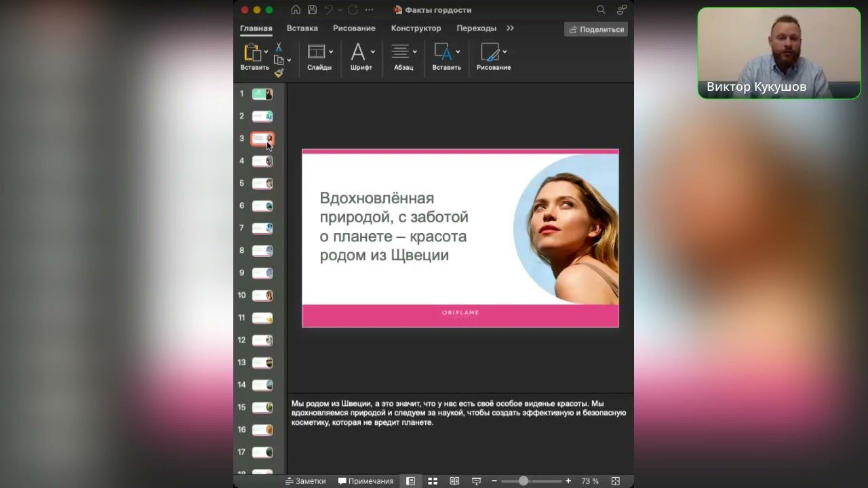Screen dimensions: 868x488
Task: Switch to Normal view in status bar
Action: (410, 481)
